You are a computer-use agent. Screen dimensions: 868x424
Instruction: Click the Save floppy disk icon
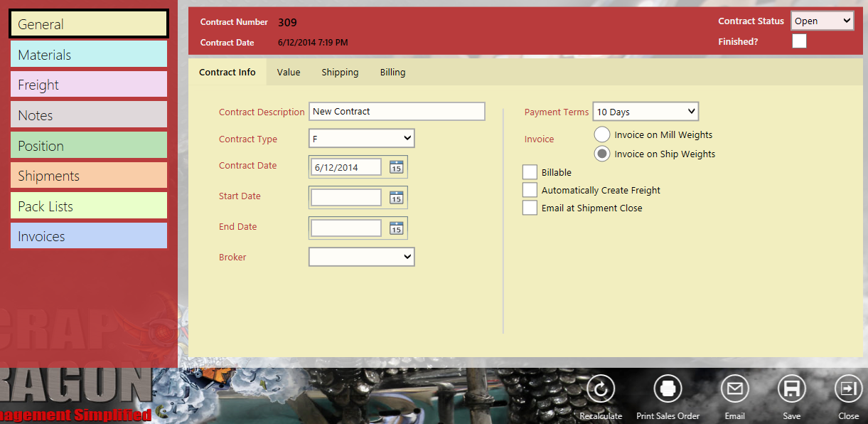791,388
